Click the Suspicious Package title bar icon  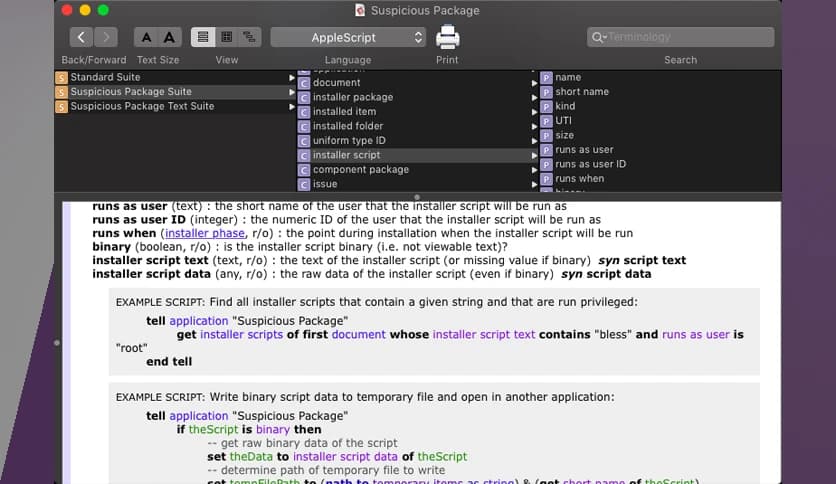360,10
